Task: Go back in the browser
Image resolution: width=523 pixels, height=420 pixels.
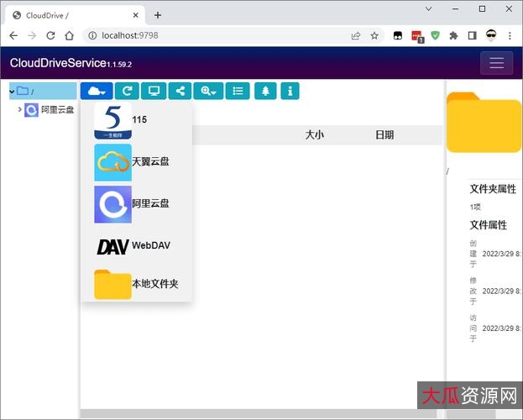Action: point(13,35)
